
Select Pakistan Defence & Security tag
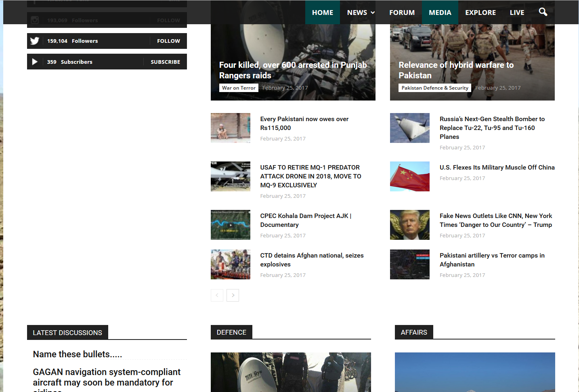pos(435,88)
